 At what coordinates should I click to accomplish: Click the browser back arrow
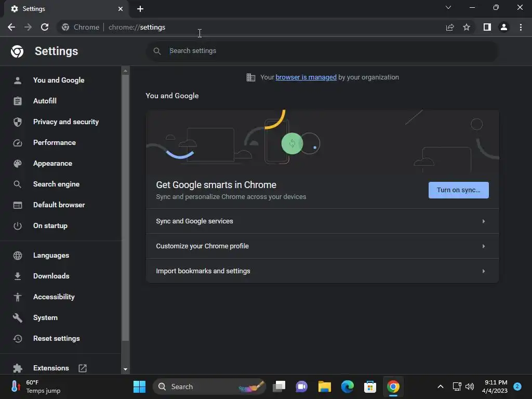tap(11, 27)
